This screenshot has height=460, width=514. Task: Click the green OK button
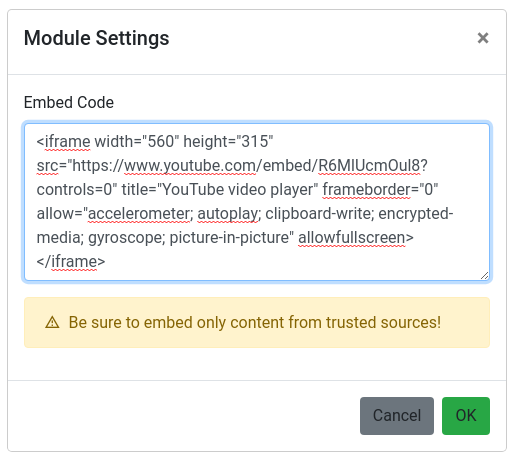(x=466, y=416)
